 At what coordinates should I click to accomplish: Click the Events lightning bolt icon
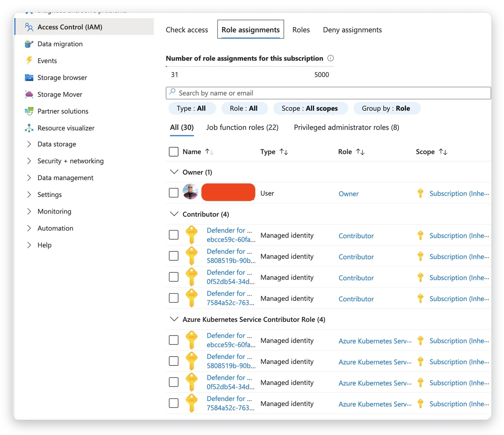click(x=29, y=61)
